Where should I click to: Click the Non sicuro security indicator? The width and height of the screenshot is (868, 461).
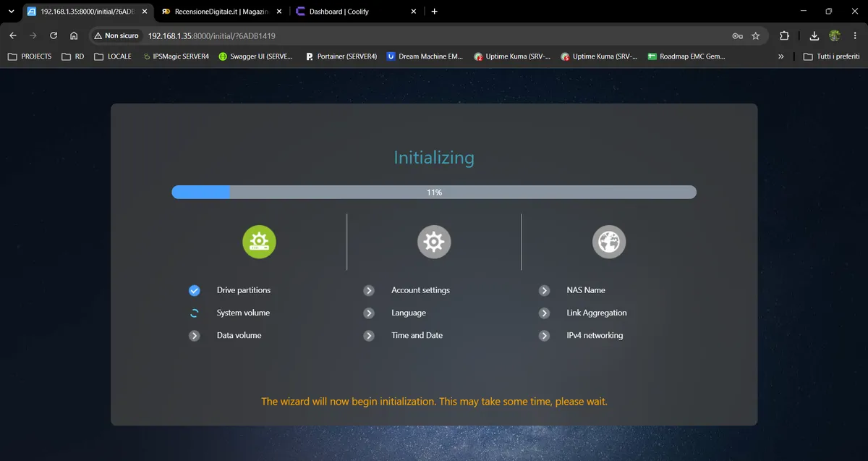(x=116, y=35)
